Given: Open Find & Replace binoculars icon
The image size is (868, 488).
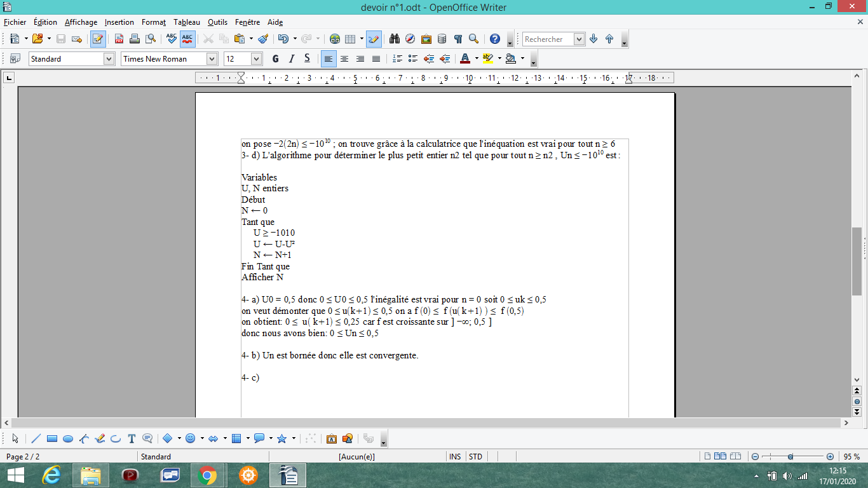Looking at the screenshot, I should pyautogui.click(x=395, y=39).
